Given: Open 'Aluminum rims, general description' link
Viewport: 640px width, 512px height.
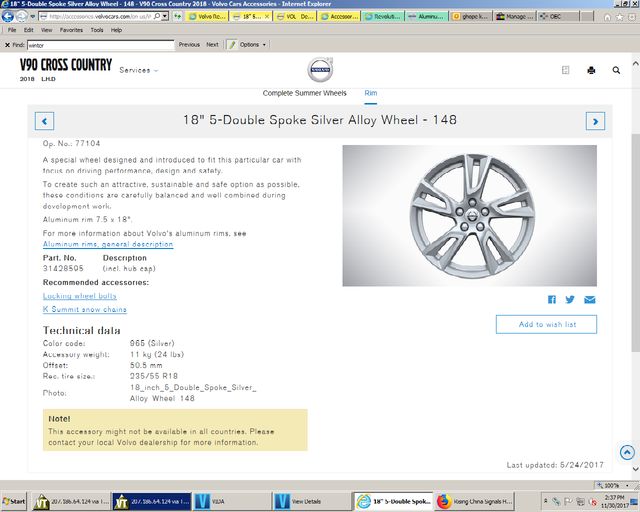Looking at the screenshot, I should (108, 244).
